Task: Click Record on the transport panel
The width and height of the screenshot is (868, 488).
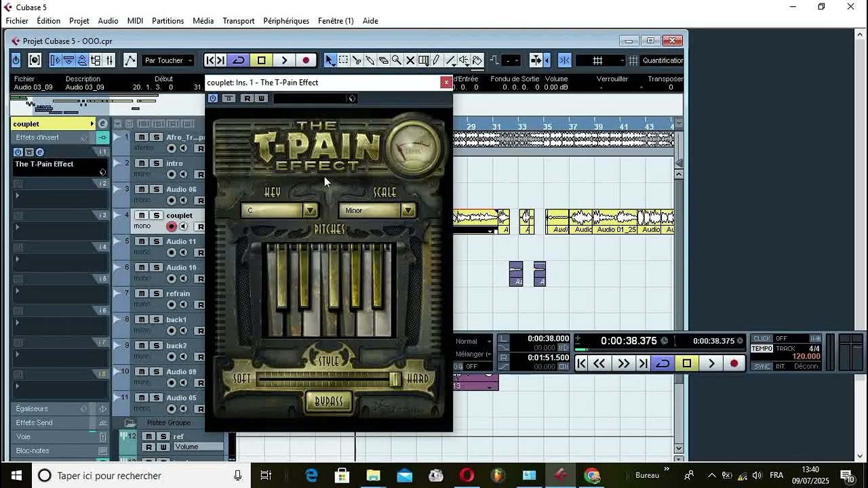Action: pyautogui.click(x=734, y=364)
